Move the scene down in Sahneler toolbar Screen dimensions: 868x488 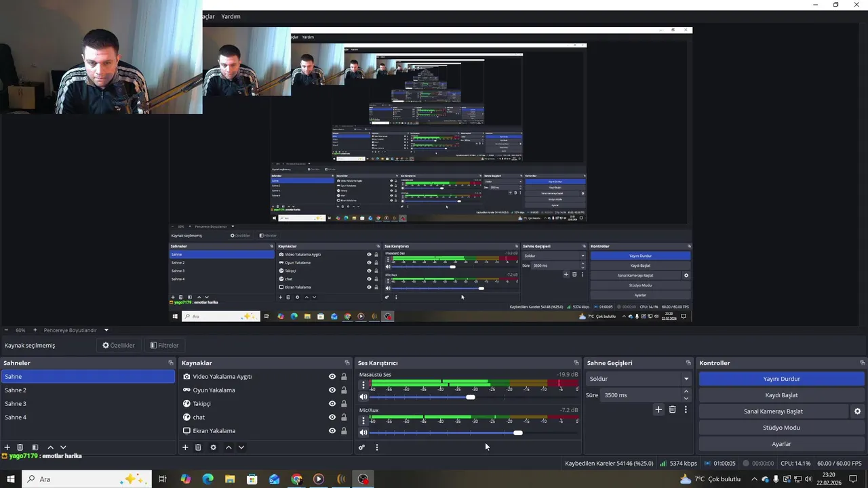pyautogui.click(x=63, y=447)
